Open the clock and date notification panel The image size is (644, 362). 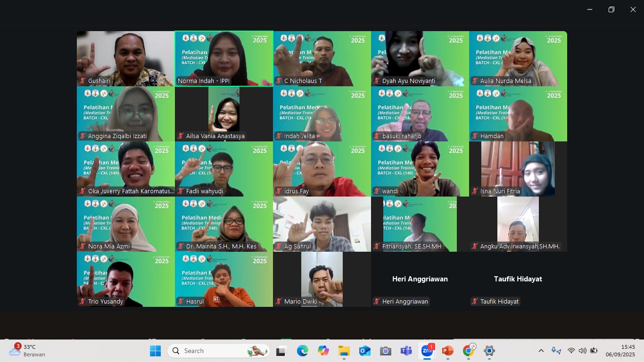[x=620, y=351]
